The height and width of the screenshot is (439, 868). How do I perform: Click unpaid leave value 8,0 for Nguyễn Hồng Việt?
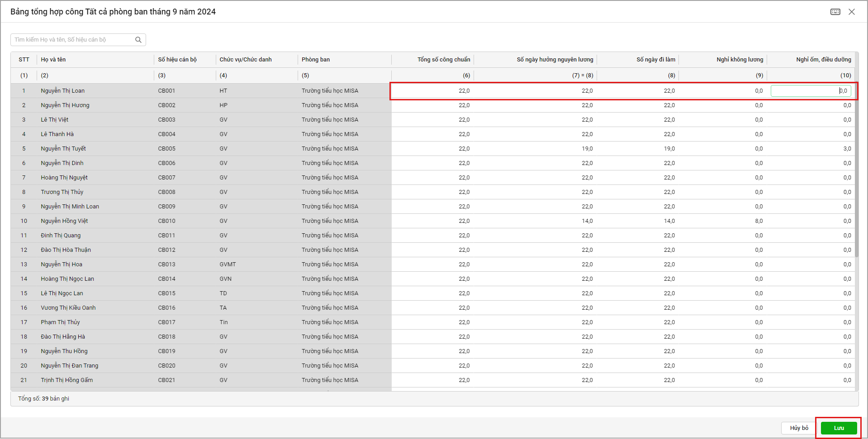coord(759,221)
